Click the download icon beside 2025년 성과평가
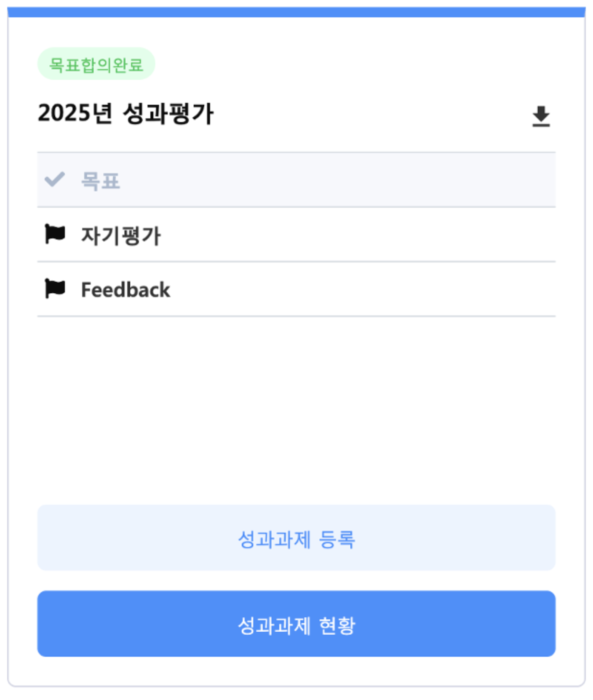The height and width of the screenshot is (700, 593). pyautogui.click(x=541, y=116)
